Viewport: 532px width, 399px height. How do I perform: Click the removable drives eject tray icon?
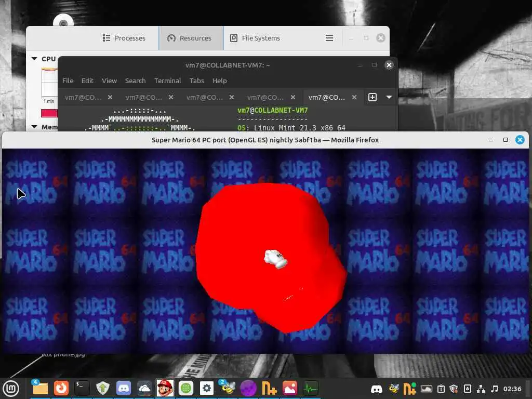click(x=467, y=389)
